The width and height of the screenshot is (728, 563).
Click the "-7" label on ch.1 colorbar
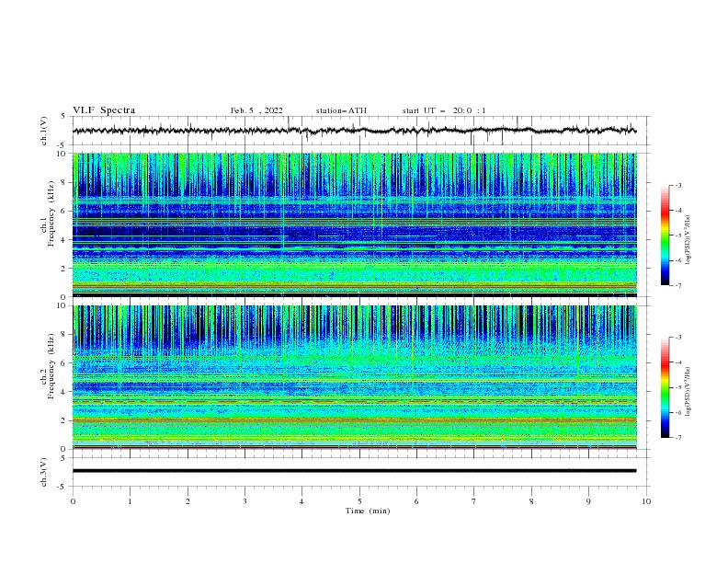[x=677, y=285]
